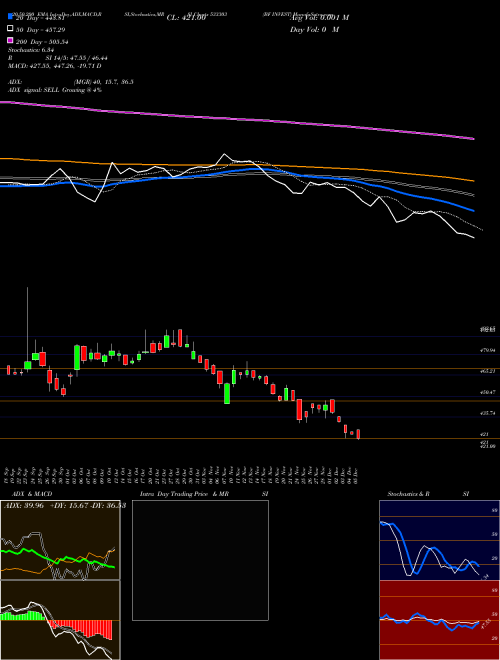
Task: Click the ADX line chart panel
Action: [60, 540]
